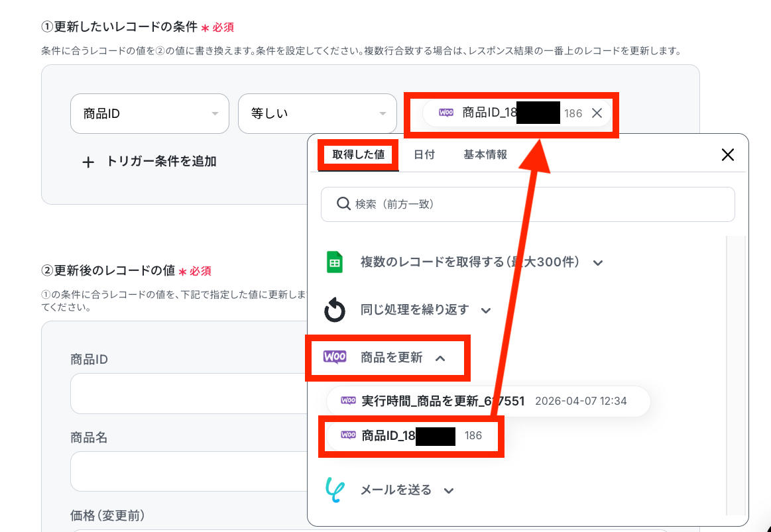771x532 pixels.
Task: Click the up chevron beside 商品を更新
Action: (441, 358)
